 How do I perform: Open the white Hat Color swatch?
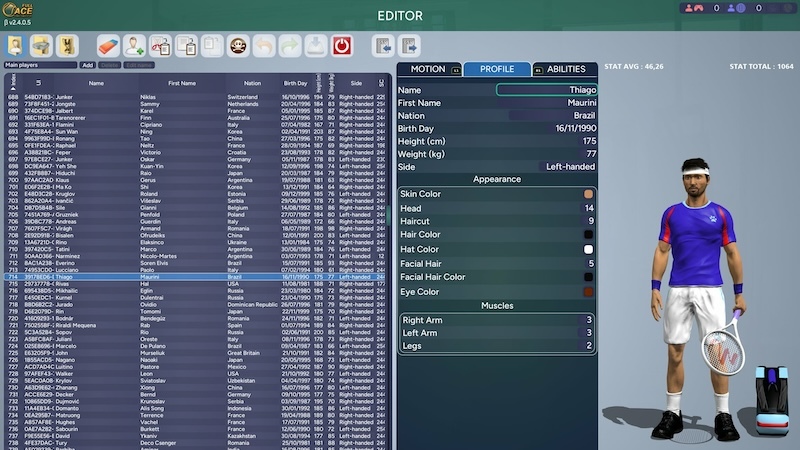point(589,249)
